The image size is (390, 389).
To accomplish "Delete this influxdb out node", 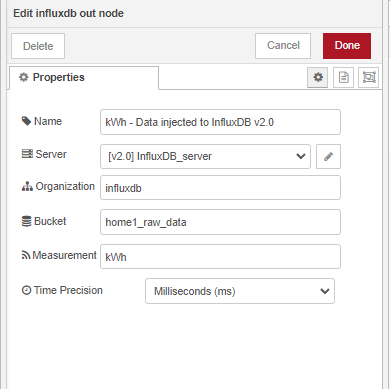I will [38, 46].
